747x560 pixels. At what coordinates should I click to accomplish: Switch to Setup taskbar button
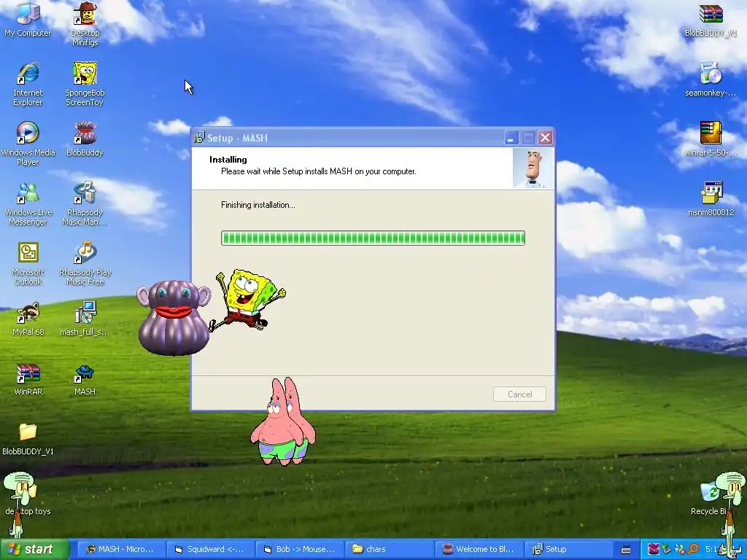pyautogui.click(x=568, y=549)
